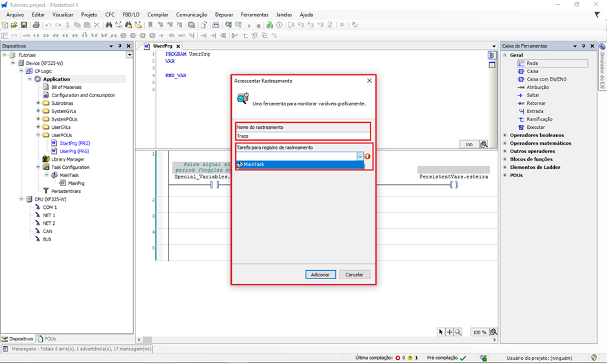610x364 pixels.
Task: Click the zoom magnifier beside the 100% field
Action: click(x=493, y=332)
